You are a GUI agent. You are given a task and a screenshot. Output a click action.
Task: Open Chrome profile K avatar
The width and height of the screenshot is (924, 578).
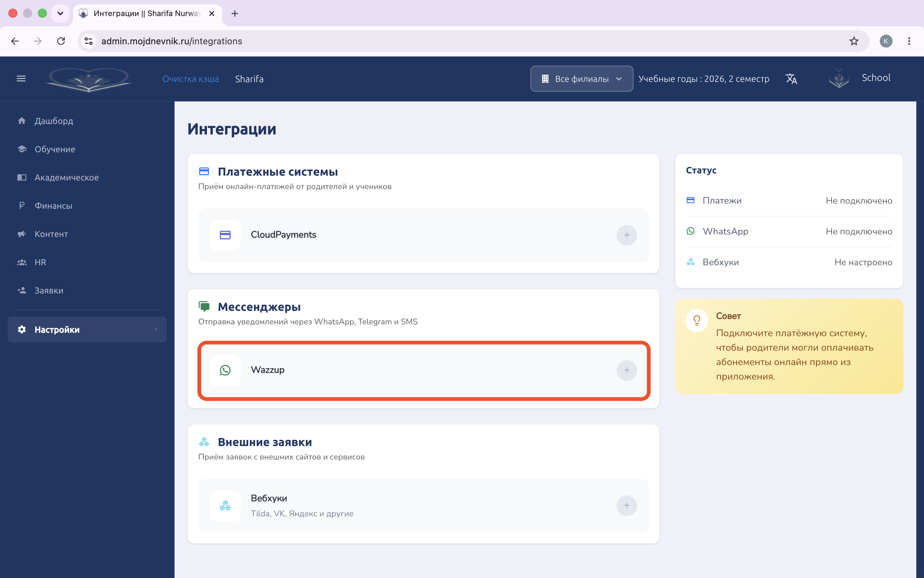point(886,41)
